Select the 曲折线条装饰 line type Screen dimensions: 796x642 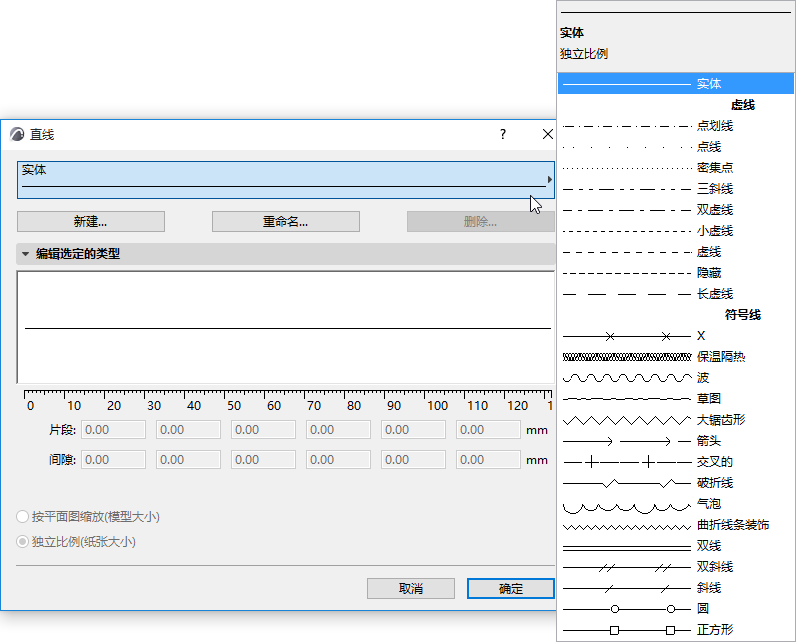[676, 525]
